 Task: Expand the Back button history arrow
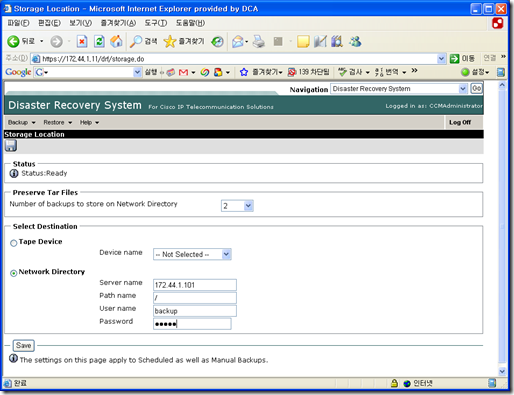click(42, 42)
